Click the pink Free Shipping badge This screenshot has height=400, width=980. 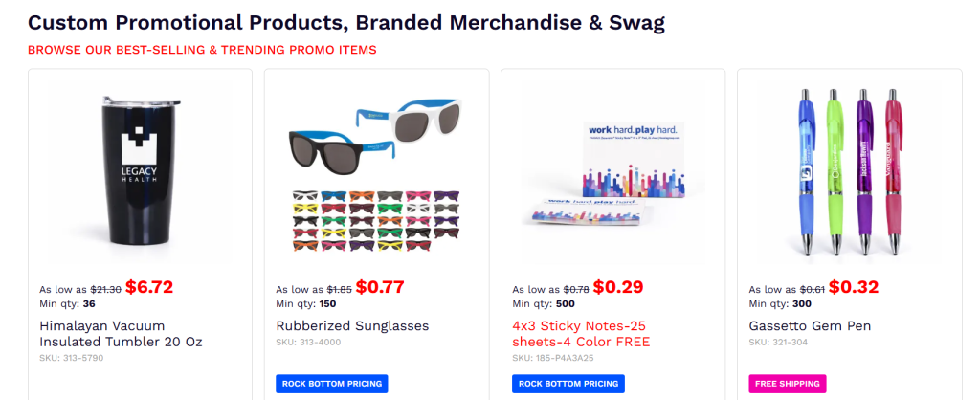[787, 384]
